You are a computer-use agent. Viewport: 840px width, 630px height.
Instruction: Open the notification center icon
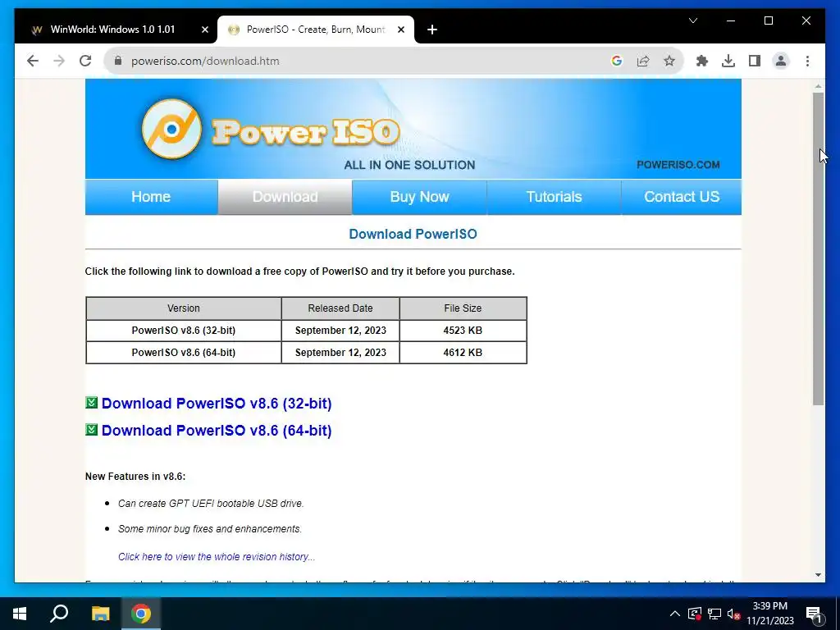pos(814,614)
